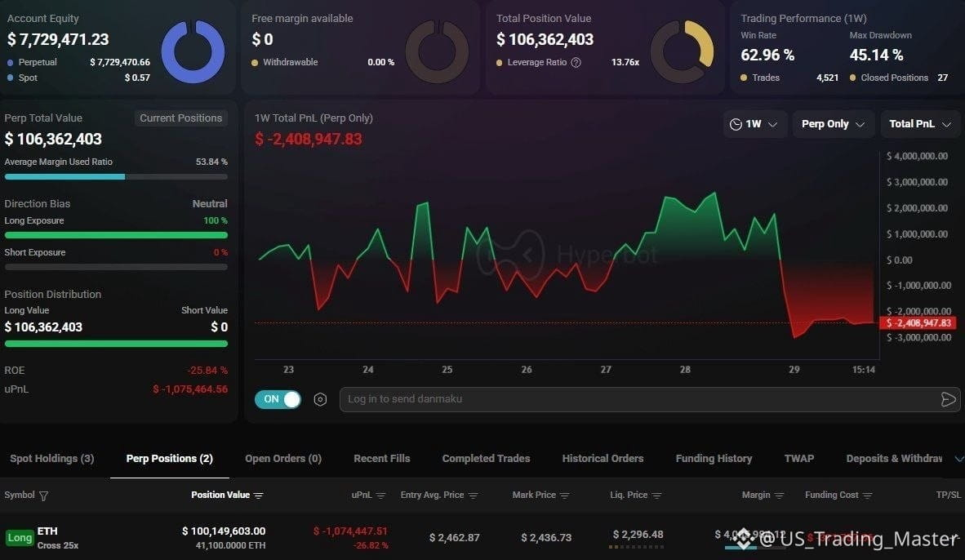Click the TP/SL column header
This screenshot has width=965, height=560.
(x=949, y=495)
